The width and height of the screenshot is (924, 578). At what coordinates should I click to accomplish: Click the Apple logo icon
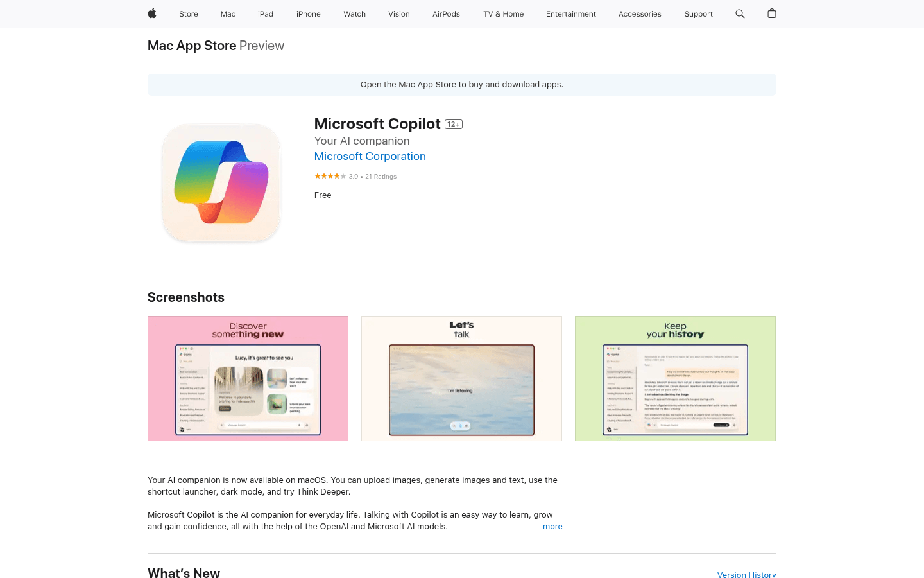(x=152, y=13)
